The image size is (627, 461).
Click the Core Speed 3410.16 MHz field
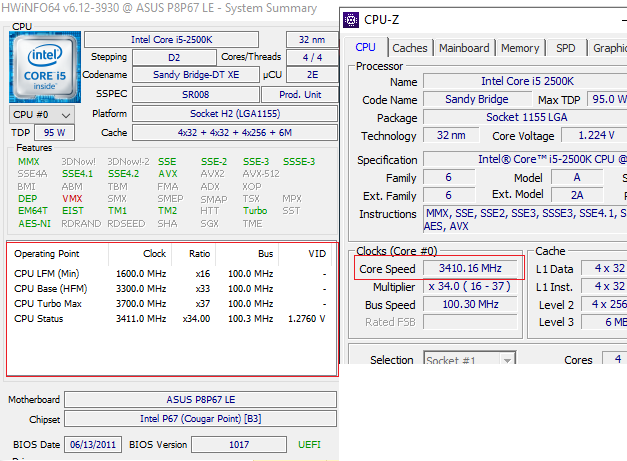[x=470, y=268]
